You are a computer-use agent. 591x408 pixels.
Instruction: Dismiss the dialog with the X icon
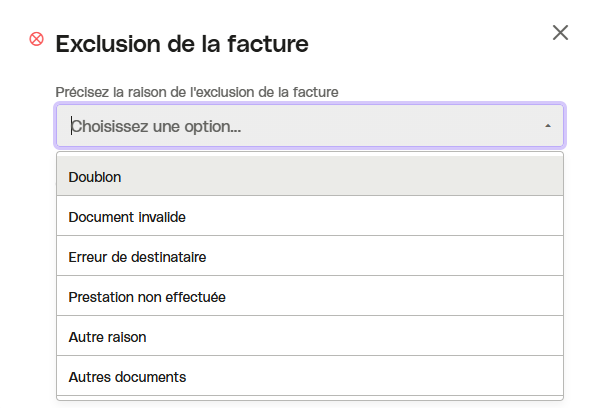pos(560,33)
